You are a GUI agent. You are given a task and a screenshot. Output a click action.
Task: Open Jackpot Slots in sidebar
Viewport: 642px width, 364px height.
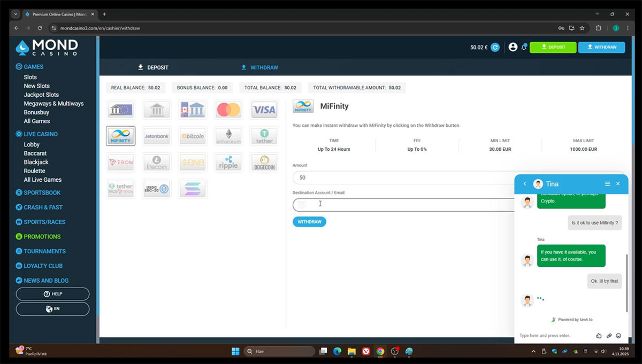[41, 95]
